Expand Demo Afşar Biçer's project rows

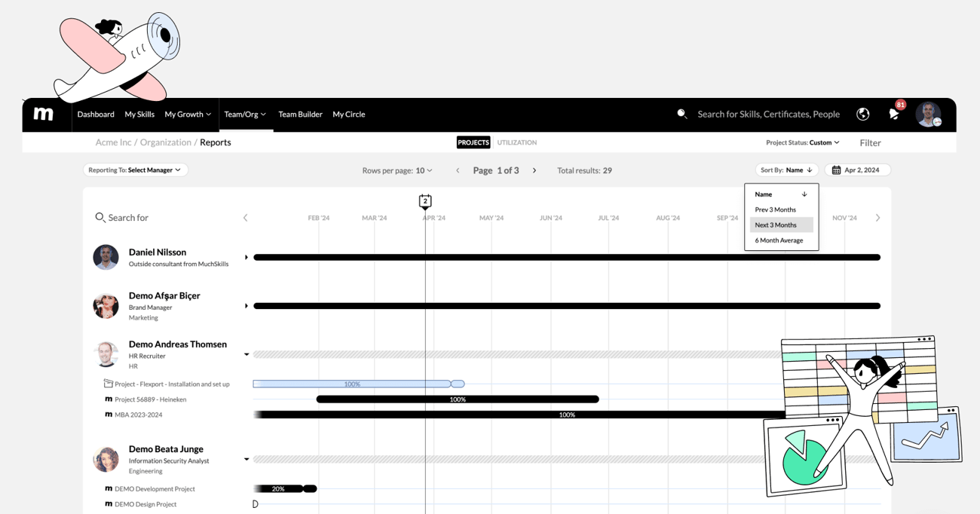pyautogui.click(x=247, y=306)
